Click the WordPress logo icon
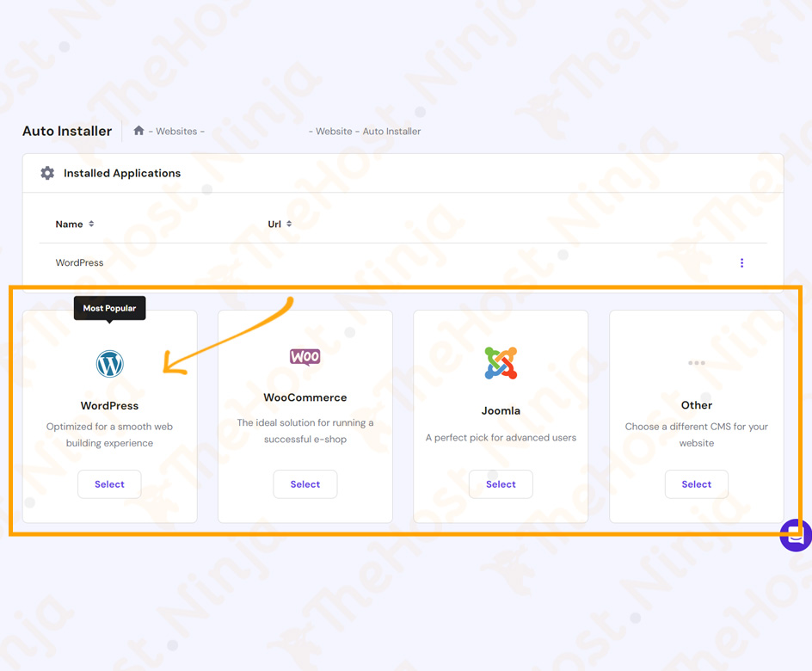This screenshot has width=812, height=671. pyautogui.click(x=109, y=363)
